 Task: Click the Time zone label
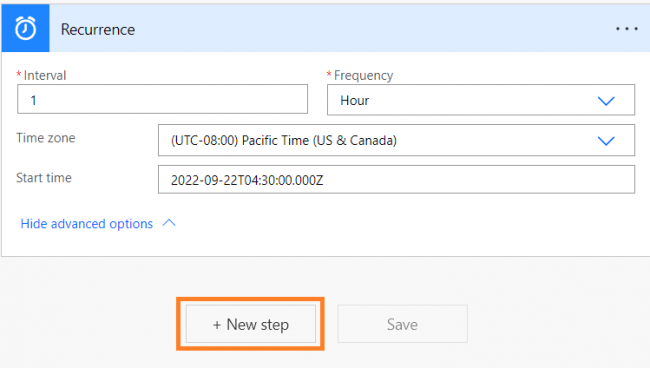[x=46, y=138]
